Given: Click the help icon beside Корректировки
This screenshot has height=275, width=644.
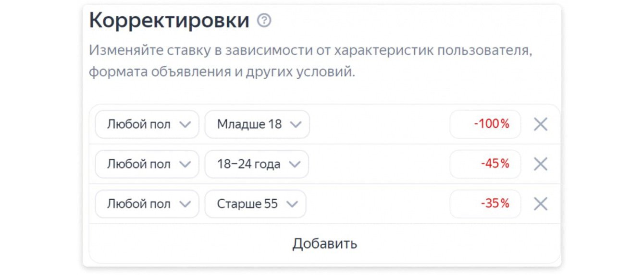Looking at the screenshot, I should 264,21.
